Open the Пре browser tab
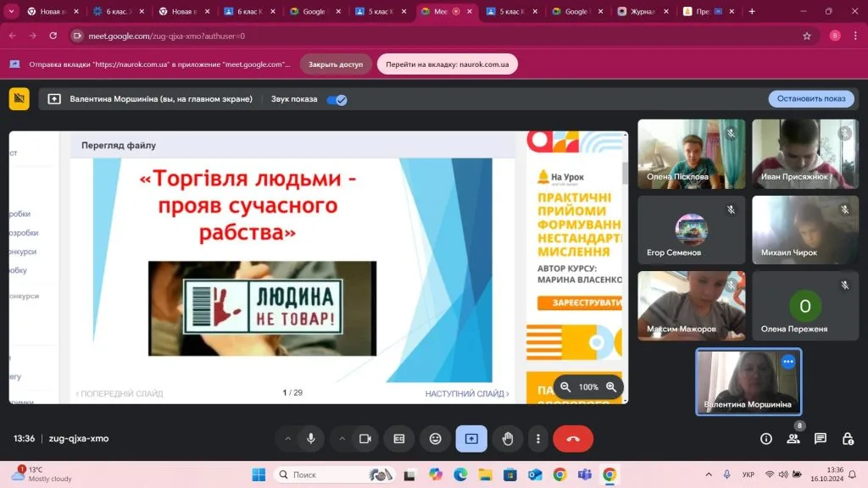This screenshot has height=488, width=868. (x=709, y=11)
